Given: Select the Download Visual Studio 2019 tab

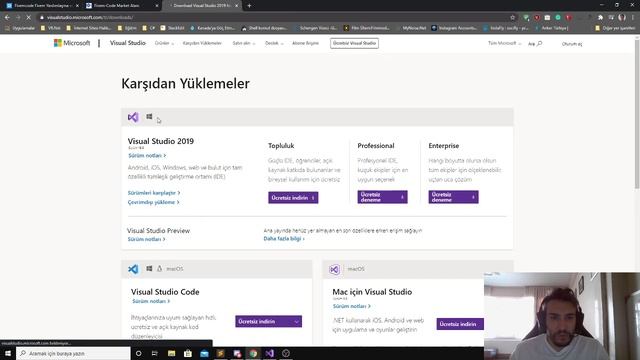Looking at the screenshot, I should click(201, 6).
